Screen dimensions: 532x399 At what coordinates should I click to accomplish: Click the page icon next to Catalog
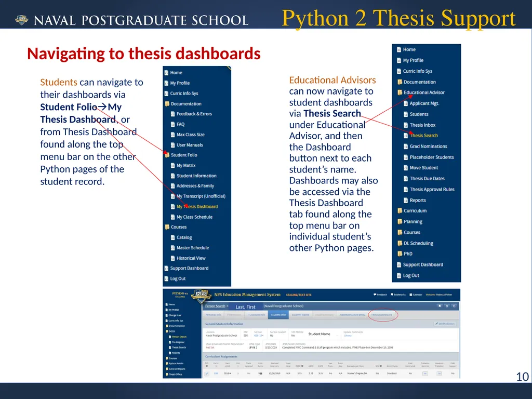click(172, 237)
